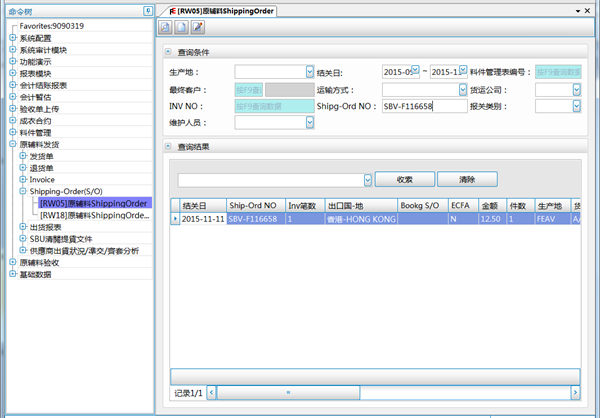Viewport: 600px width, 418px height.
Task: Open the 维护人员 dropdown
Action: [x=309, y=122]
